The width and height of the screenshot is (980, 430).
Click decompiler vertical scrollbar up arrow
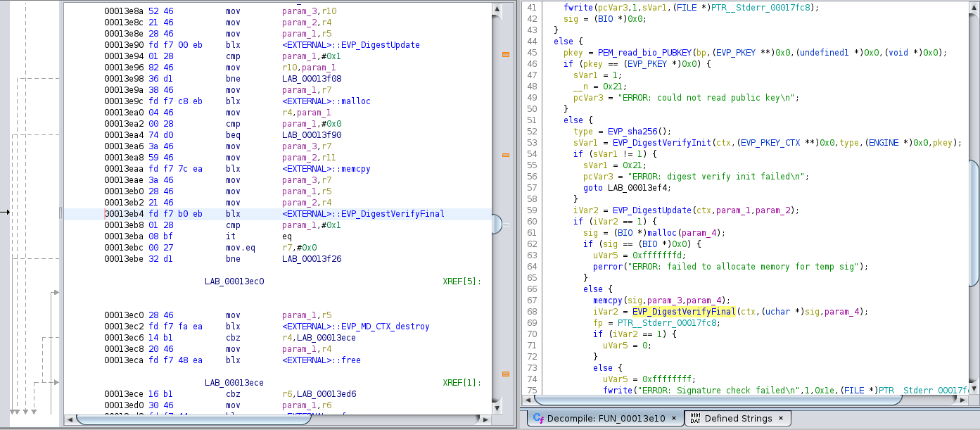pos(974,8)
